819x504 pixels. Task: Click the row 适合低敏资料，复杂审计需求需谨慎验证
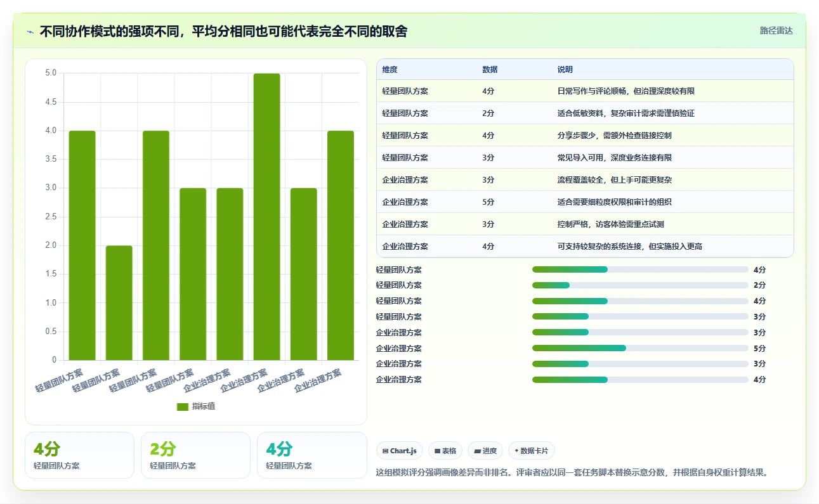(585, 113)
